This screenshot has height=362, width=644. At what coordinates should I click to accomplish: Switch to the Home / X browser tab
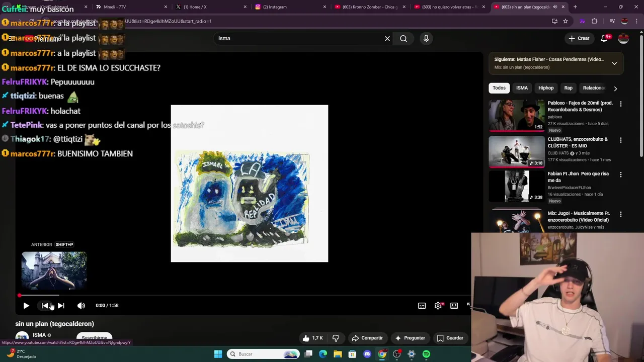tap(211, 7)
